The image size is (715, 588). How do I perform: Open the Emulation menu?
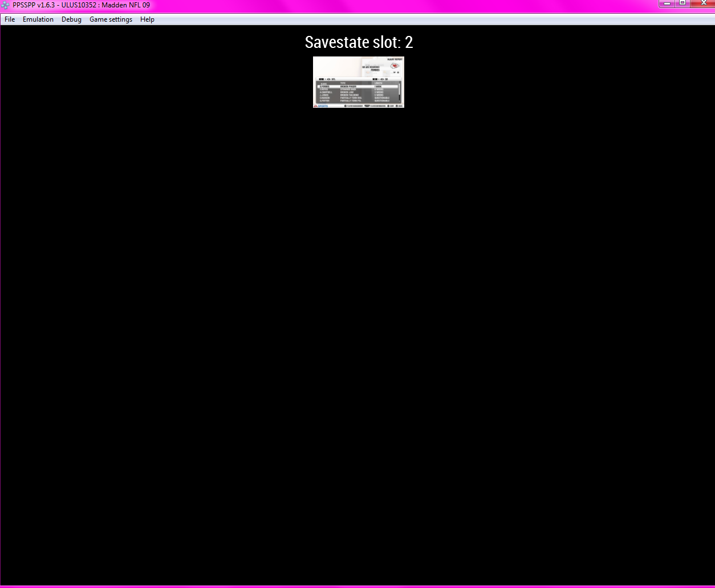click(38, 19)
